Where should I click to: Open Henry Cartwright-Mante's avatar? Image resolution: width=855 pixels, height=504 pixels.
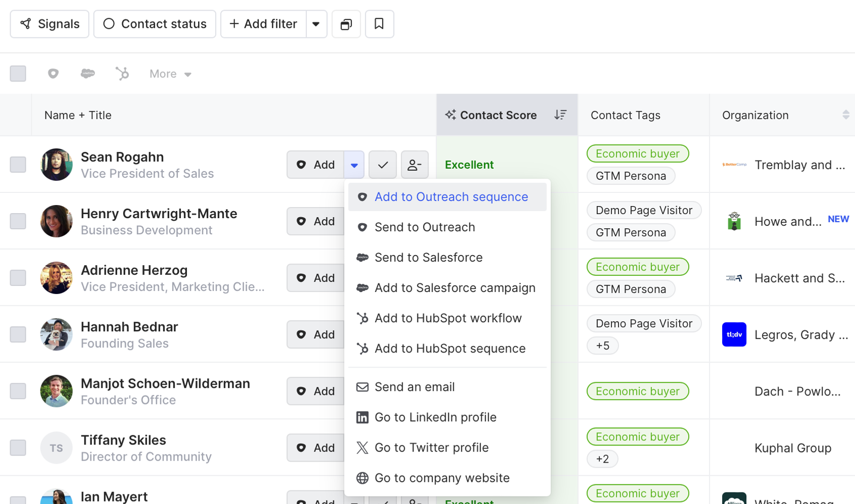tap(57, 221)
